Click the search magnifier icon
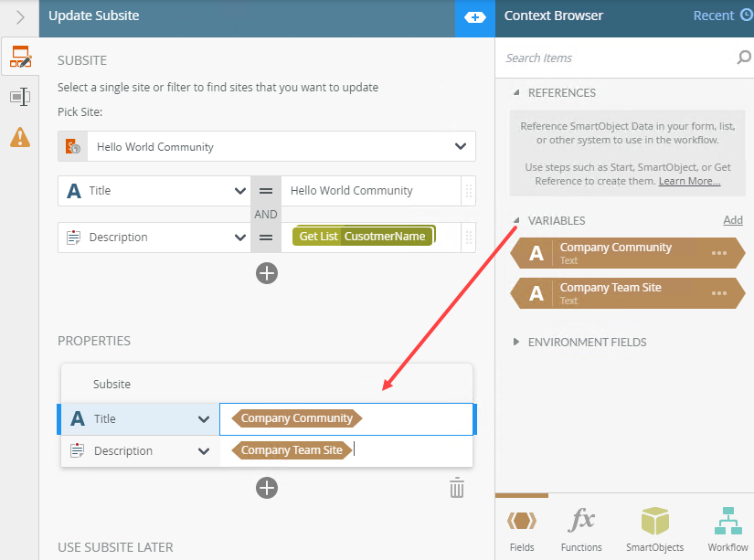This screenshot has width=754, height=560. point(743,58)
